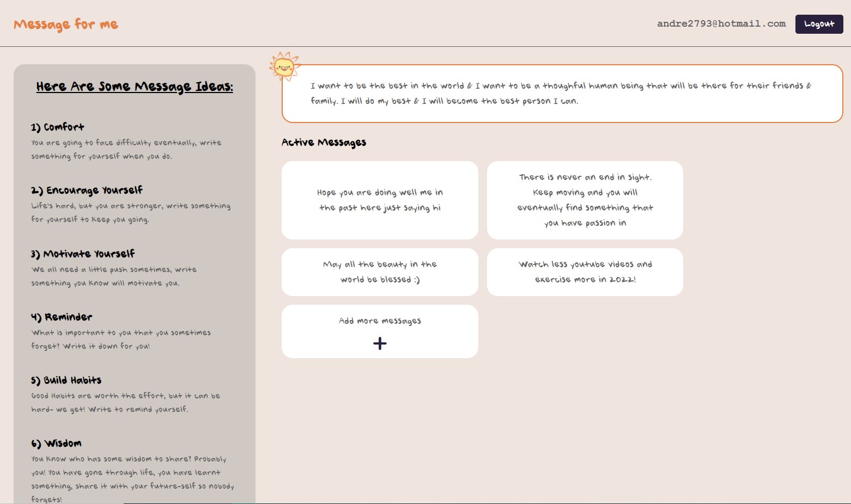Click the 'Active Messages' heading

pos(324,143)
